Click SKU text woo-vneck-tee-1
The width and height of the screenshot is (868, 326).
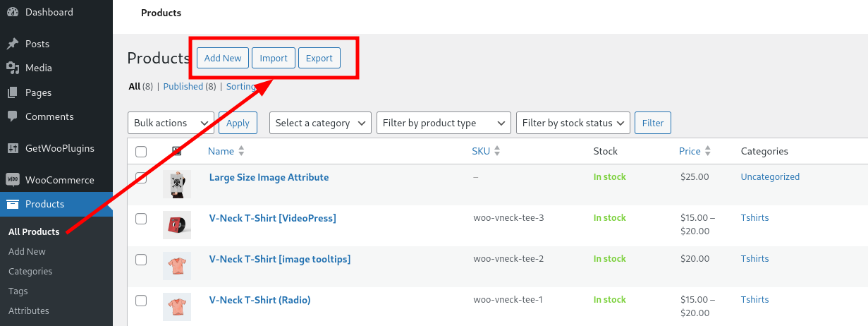[x=508, y=300]
